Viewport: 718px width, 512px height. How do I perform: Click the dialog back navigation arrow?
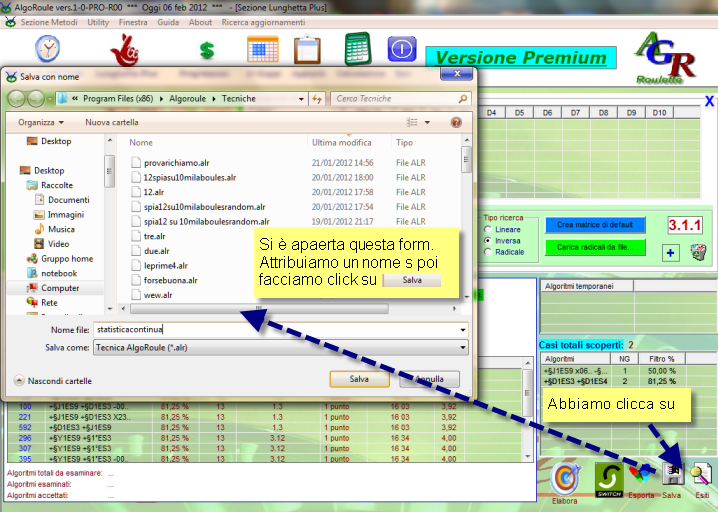click(16, 99)
